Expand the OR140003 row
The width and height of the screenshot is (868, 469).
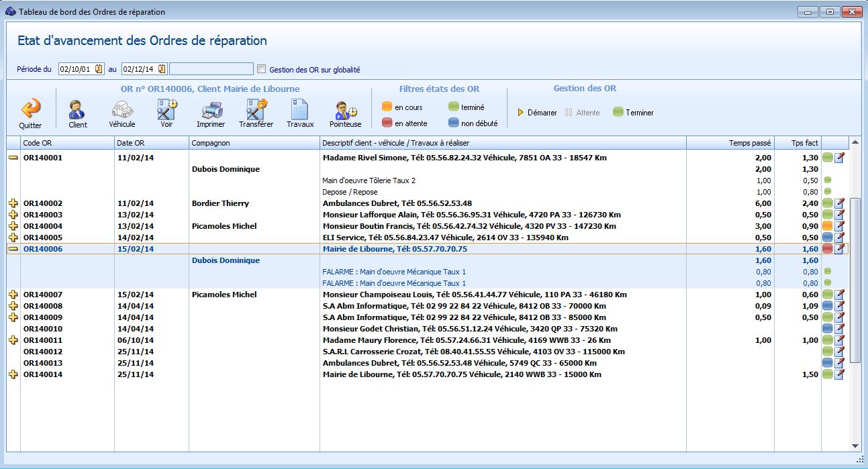coord(13,215)
